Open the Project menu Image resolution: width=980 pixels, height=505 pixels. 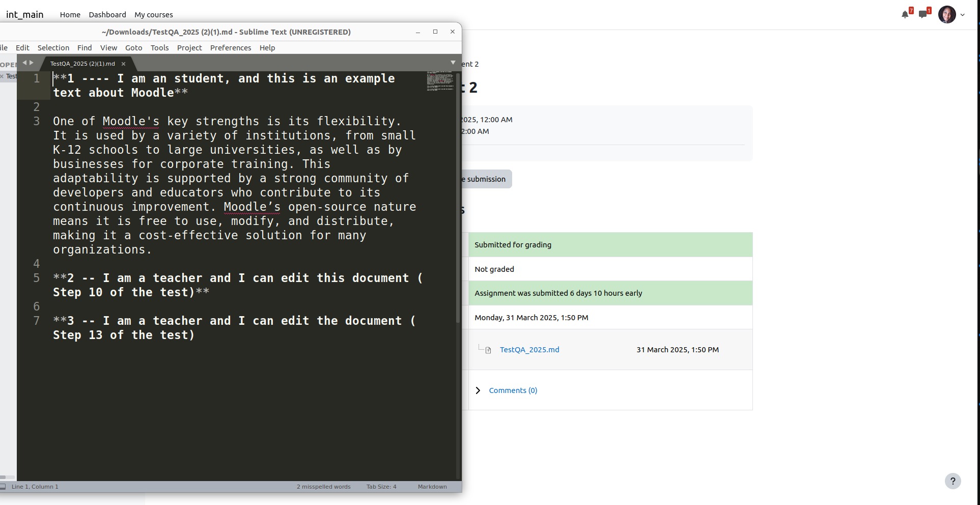189,48
